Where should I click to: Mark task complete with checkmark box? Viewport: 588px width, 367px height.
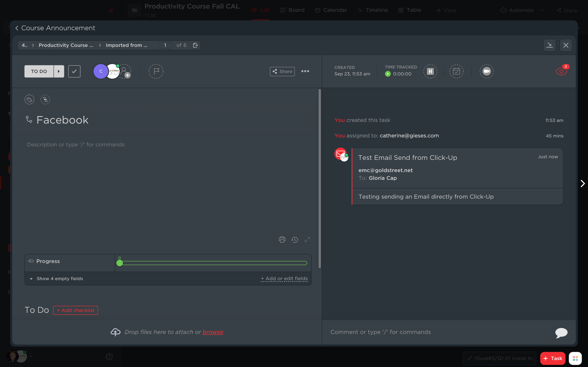tap(74, 71)
